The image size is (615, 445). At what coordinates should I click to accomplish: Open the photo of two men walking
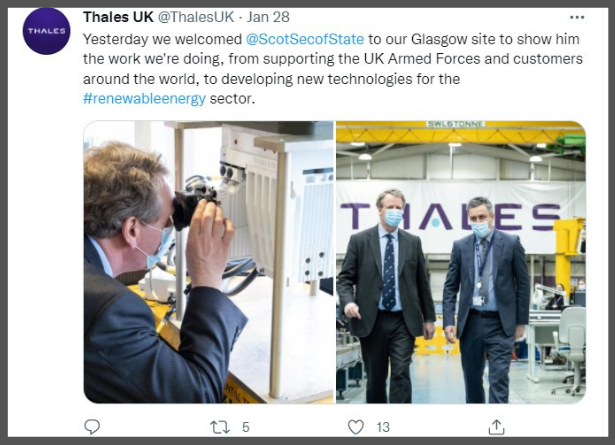(x=461, y=262)
